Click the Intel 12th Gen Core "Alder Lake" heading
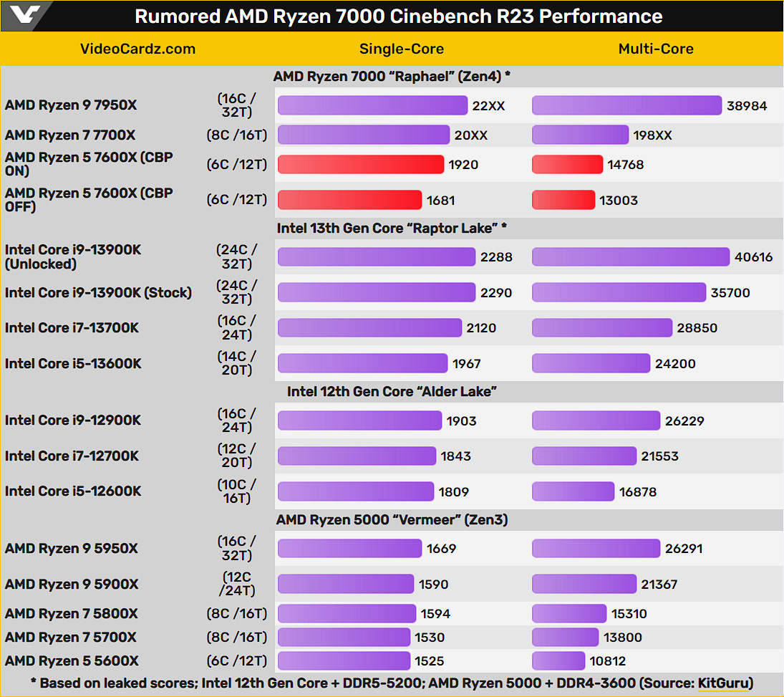Screen dimensions: 784x697 tap(392, 391)
